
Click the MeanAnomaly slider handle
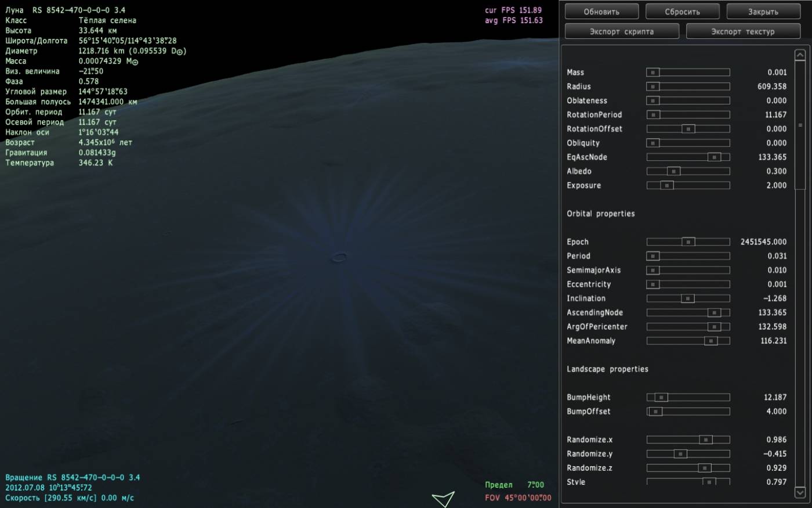click(x=710, y=341)
